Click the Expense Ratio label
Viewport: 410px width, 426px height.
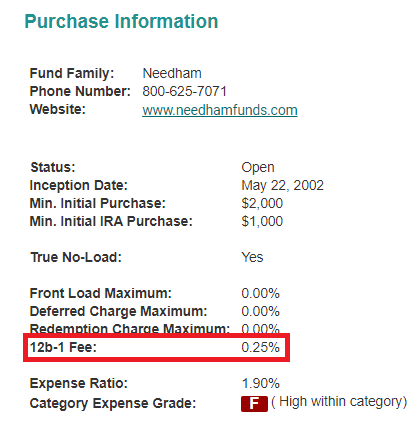pos(79,383)
